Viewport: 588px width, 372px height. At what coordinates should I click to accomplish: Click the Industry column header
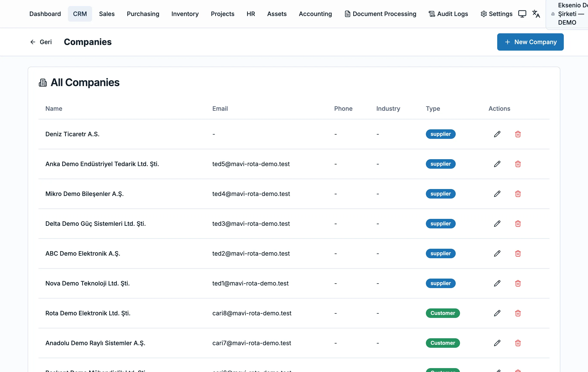pos(388,108)
